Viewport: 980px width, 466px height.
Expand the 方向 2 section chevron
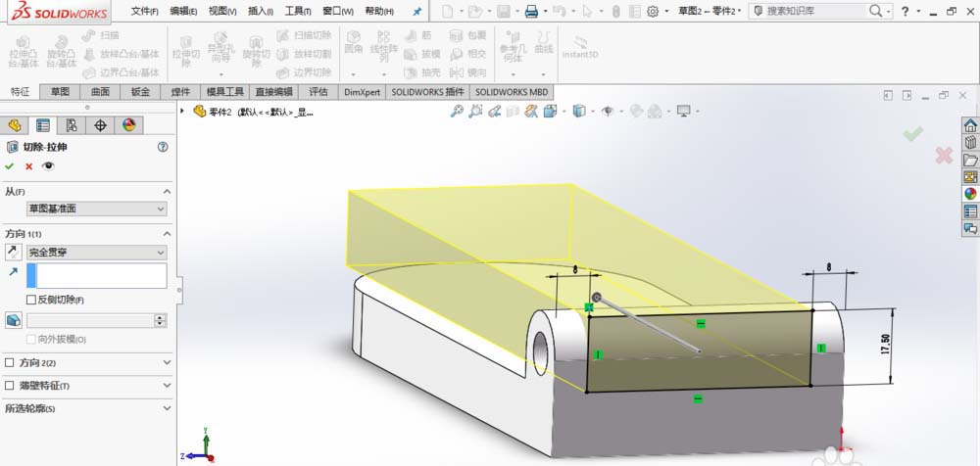167,362
